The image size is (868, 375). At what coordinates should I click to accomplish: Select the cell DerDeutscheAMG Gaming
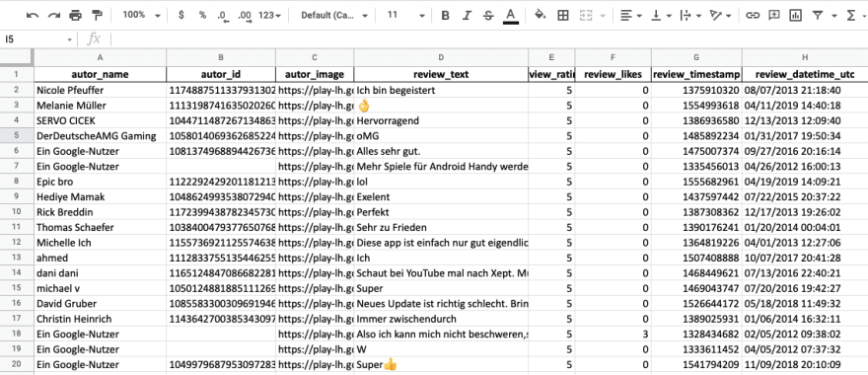click(100, 136)
